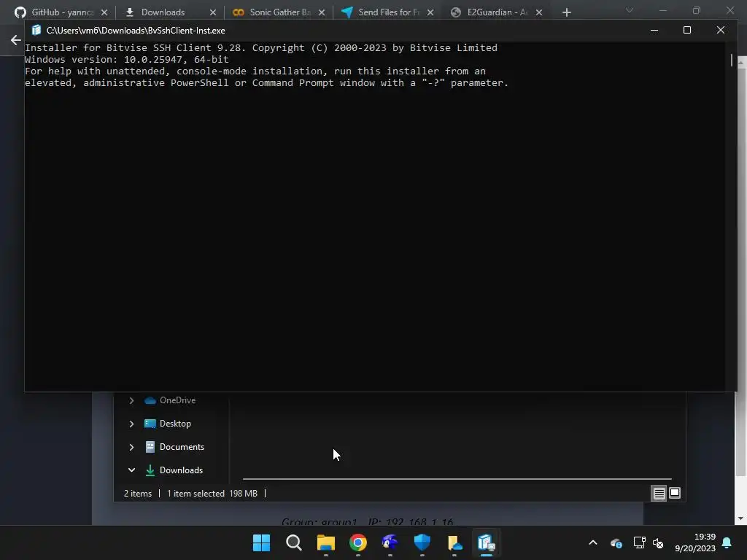Open the Windows Start menu

click(262, 542)
